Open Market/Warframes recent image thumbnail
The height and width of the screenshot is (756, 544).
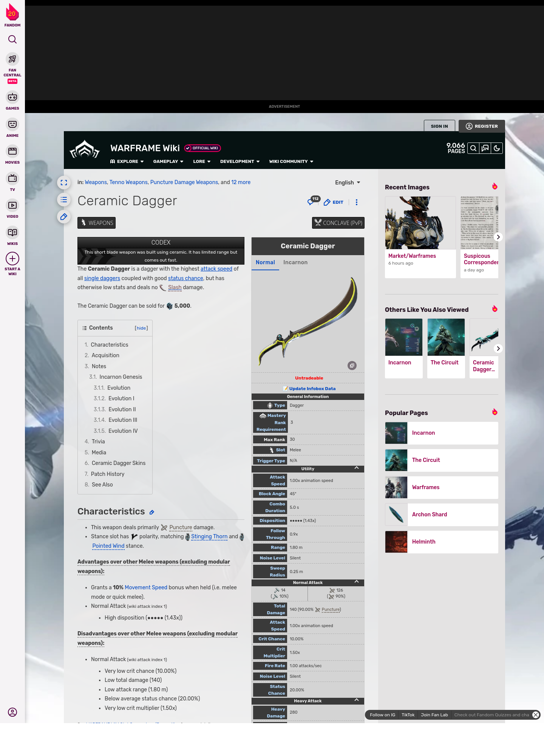tap(420, 223)
